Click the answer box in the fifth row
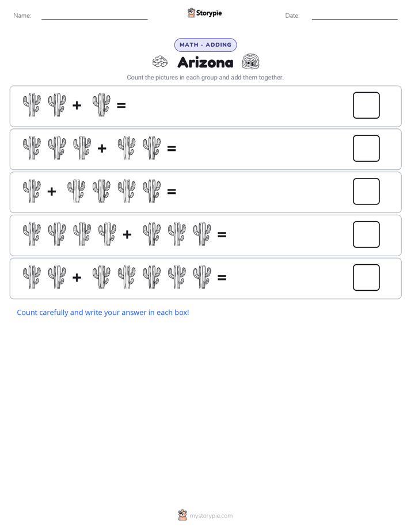411x532 pixels. pos(366,278)
